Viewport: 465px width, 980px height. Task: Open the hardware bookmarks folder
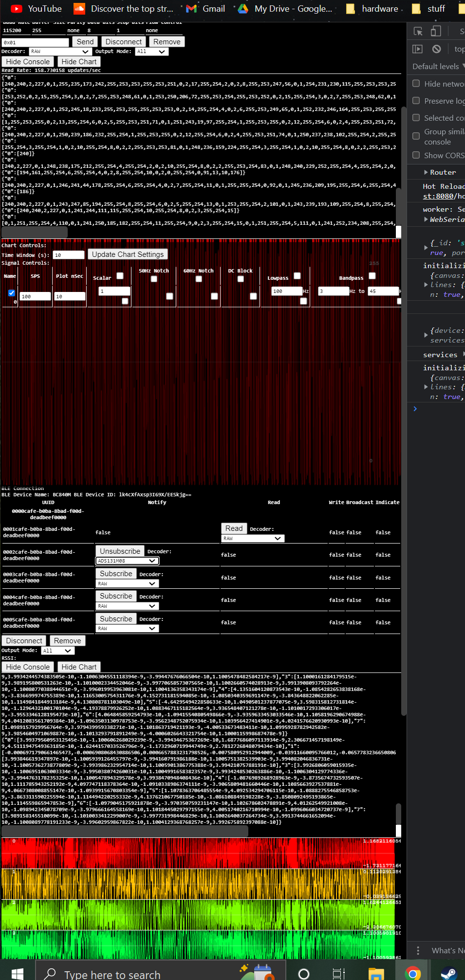(x=372, y=8)
